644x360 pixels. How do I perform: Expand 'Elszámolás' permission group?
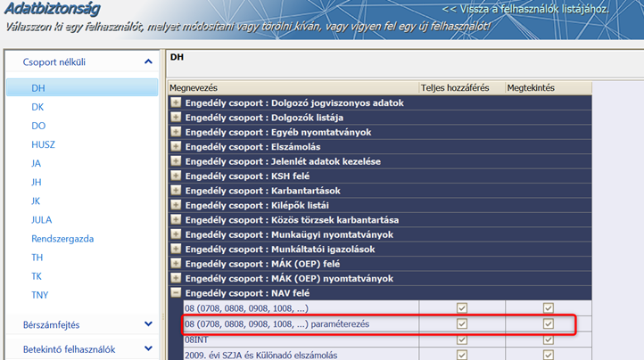[x=176, y=146]
